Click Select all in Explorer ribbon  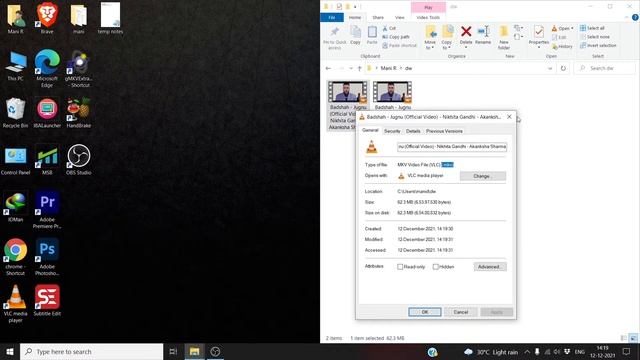592,28
